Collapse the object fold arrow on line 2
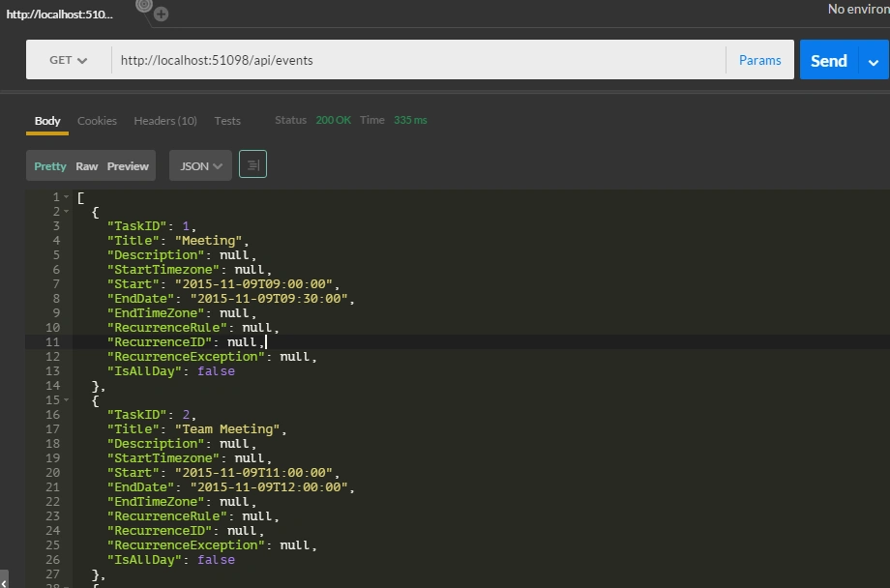This screenshot has width=890, height=588. (x=67, y=211)
